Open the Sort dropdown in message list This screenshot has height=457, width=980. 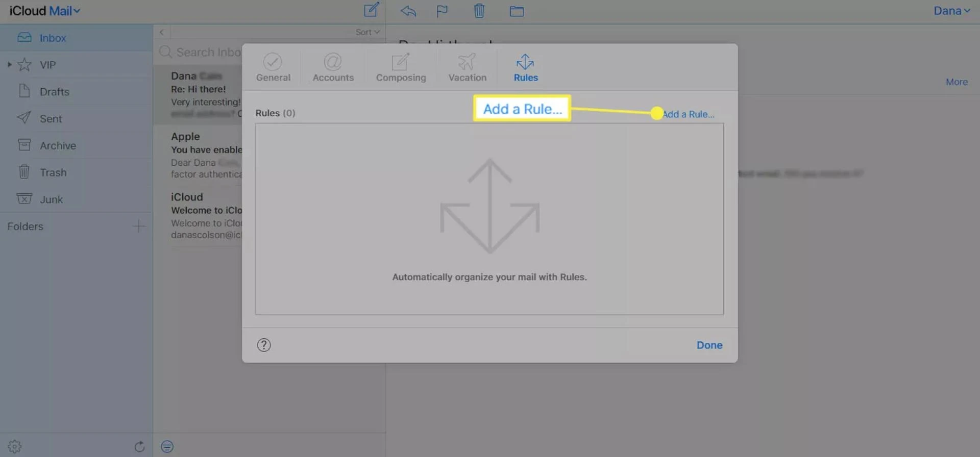pos(367,32)
